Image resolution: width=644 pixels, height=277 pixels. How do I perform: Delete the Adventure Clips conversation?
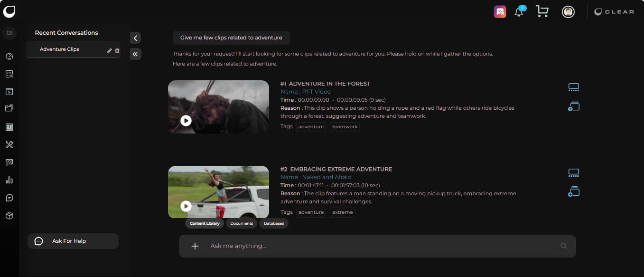click(117, 51)
